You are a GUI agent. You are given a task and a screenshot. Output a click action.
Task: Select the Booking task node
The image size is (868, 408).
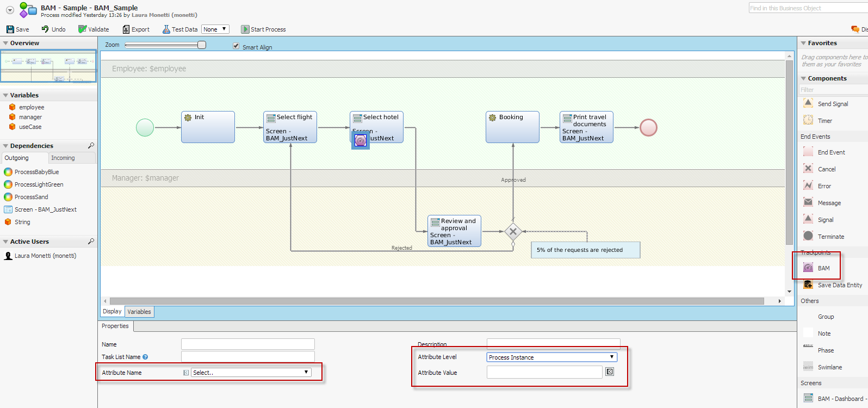pos(512,127)
